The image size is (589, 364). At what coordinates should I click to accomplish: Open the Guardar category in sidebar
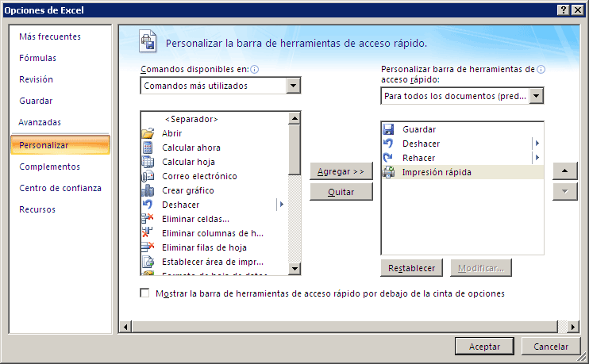click(x=36, y=101)
